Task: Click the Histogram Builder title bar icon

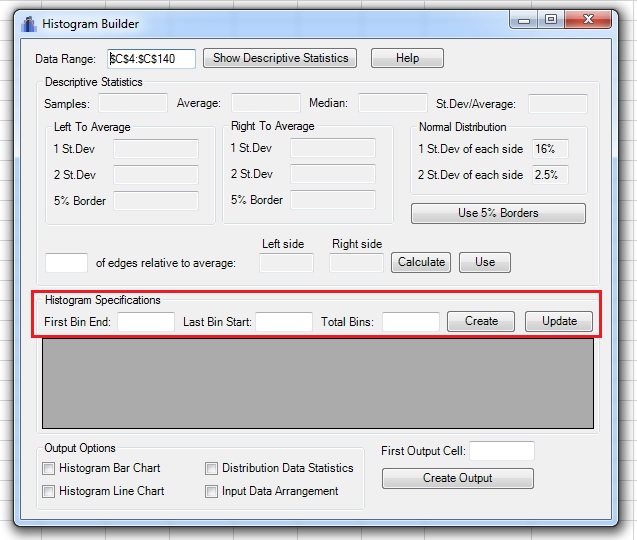Action: click(x=29, y=24)
